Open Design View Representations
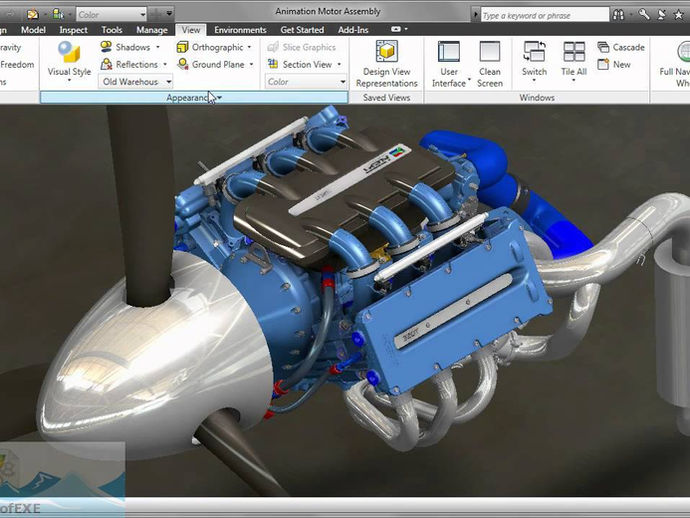The width and height of the screenshot is (690, 518). coord(386,64)
